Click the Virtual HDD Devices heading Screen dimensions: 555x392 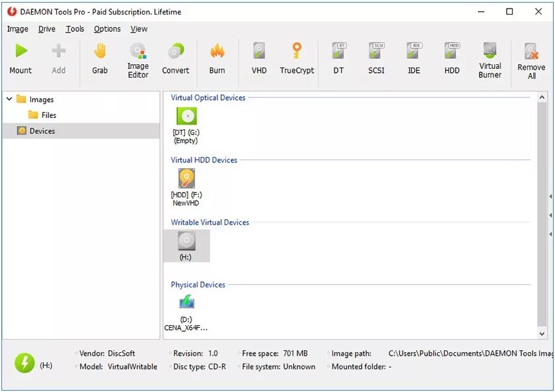[x=204, y=160]
